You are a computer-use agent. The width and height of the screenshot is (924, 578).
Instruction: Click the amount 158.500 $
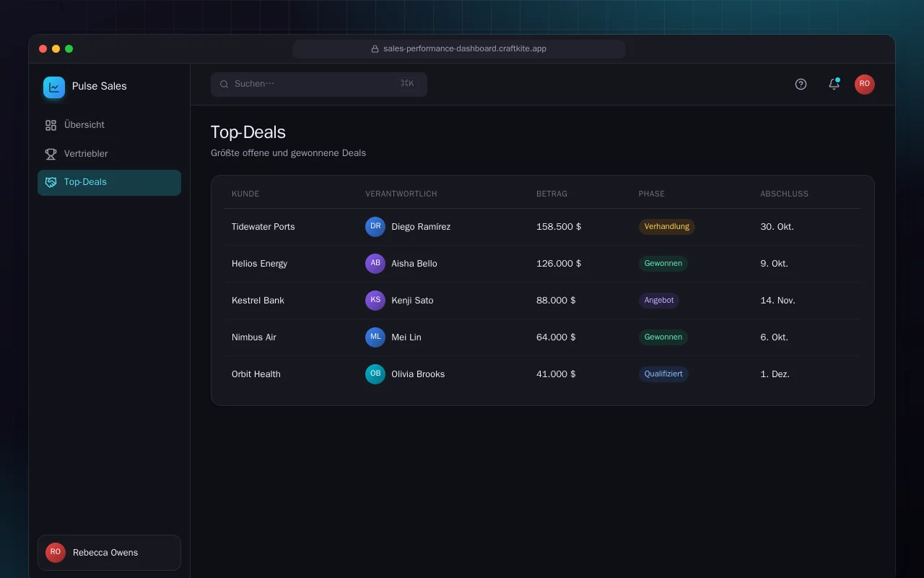(x=559, y=227)
